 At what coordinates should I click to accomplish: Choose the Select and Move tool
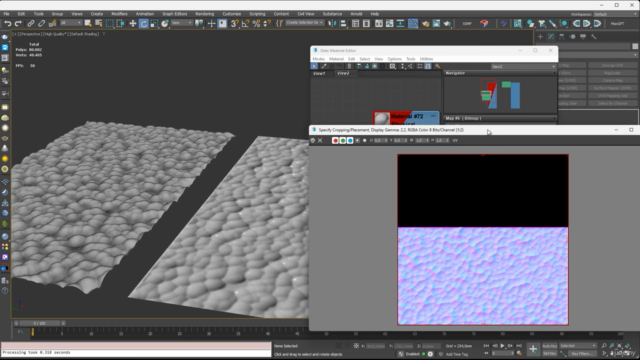pos(133,24)
